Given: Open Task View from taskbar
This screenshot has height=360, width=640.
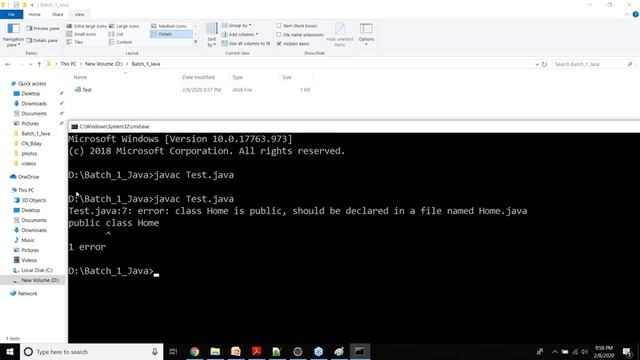Looking at the screenshot, I should coord(173,351).
